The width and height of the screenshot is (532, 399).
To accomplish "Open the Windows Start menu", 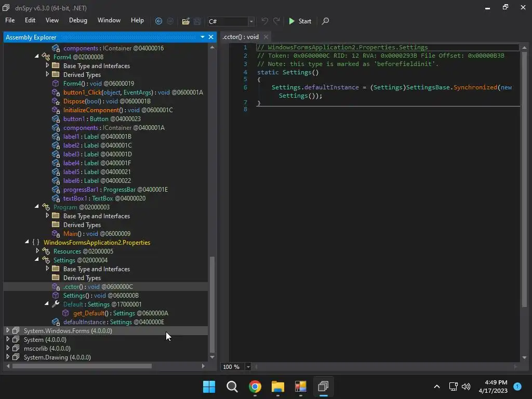I will coord(209,387).
